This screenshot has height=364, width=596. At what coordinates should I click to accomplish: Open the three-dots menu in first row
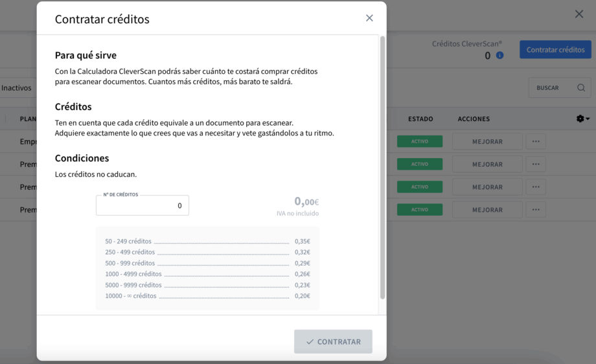tap(536, 141)
